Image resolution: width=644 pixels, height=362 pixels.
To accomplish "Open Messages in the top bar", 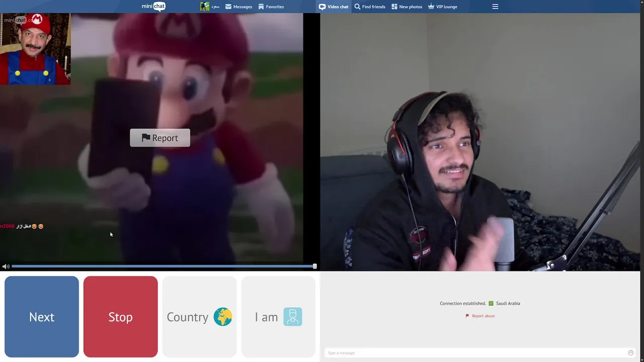I will tap(238, 7).
